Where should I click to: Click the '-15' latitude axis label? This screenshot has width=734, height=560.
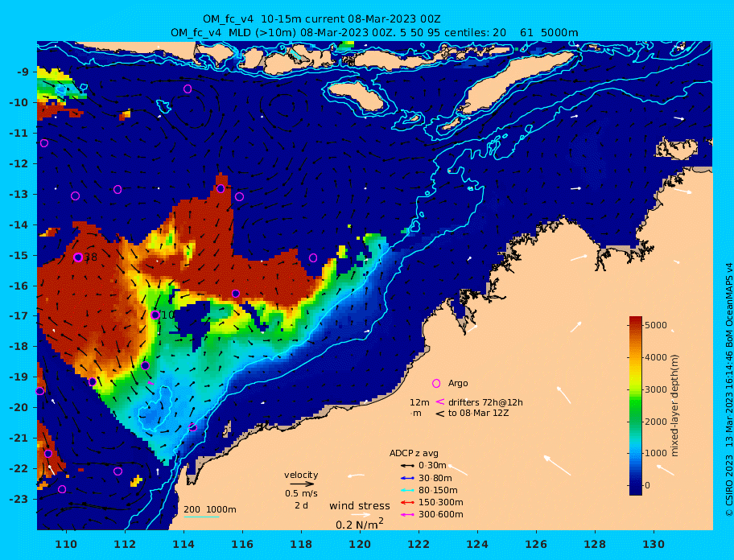(x=19, y=255)
